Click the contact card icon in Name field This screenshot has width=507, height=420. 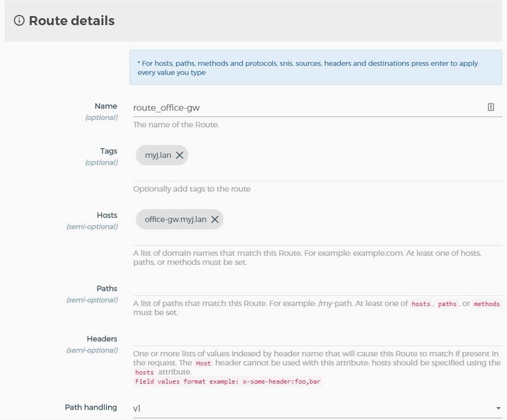491,107
